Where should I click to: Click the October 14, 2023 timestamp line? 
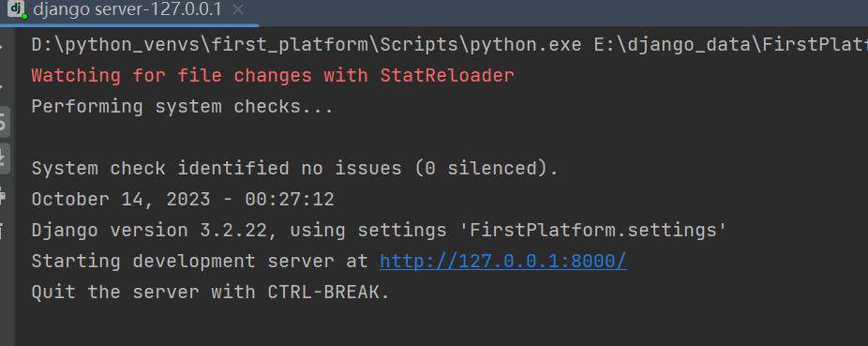click(183, 199)
